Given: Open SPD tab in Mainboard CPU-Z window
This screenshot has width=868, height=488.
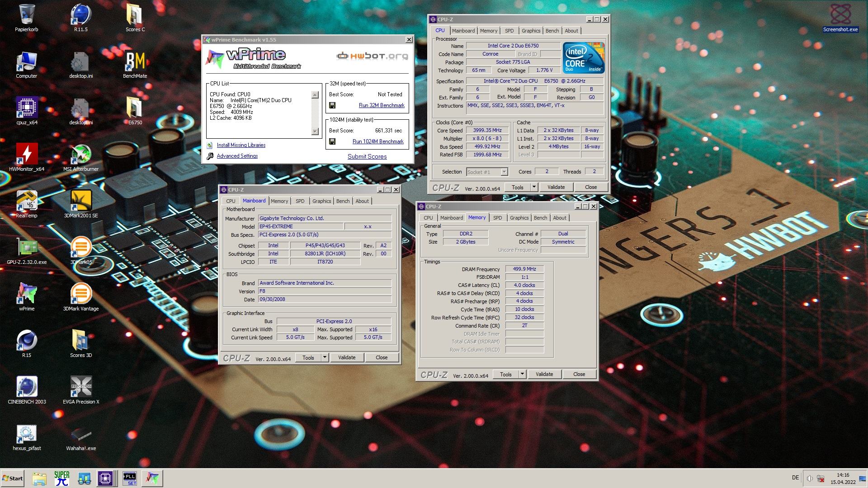Looking at the screenshot, I should coord(300,201).
